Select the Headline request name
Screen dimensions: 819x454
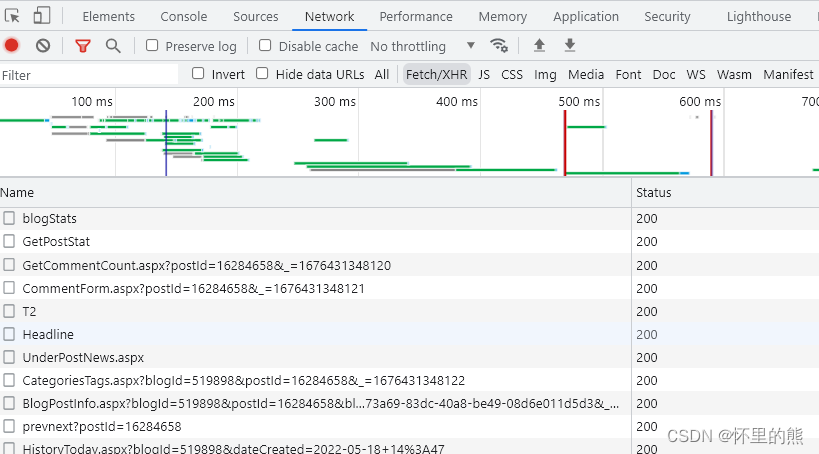[48, 334]
